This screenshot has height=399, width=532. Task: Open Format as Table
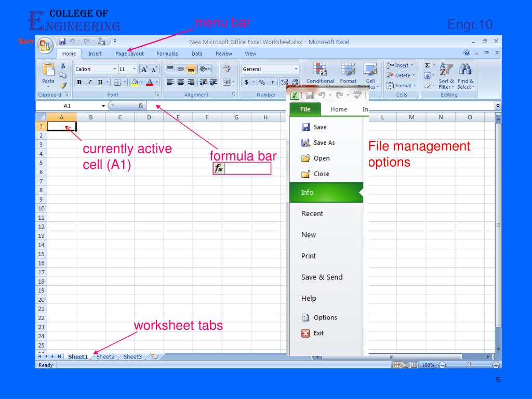348,73
